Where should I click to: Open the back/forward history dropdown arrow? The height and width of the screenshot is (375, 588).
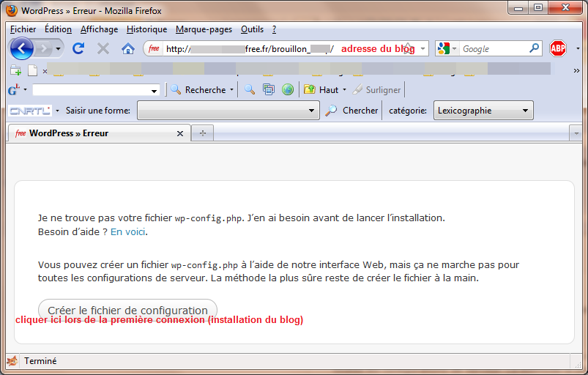pyautogui.click(x=58, y=49)
